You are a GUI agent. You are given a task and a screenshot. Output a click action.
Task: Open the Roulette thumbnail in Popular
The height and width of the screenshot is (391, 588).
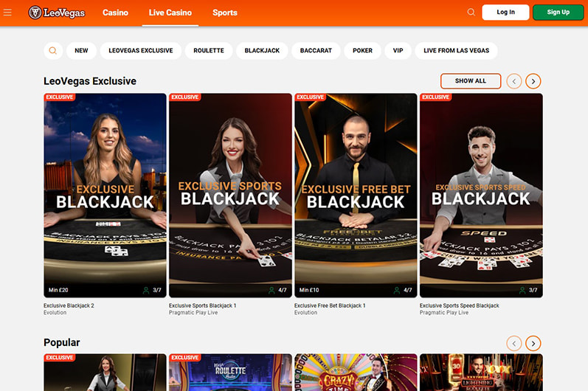tap(230, 373)
